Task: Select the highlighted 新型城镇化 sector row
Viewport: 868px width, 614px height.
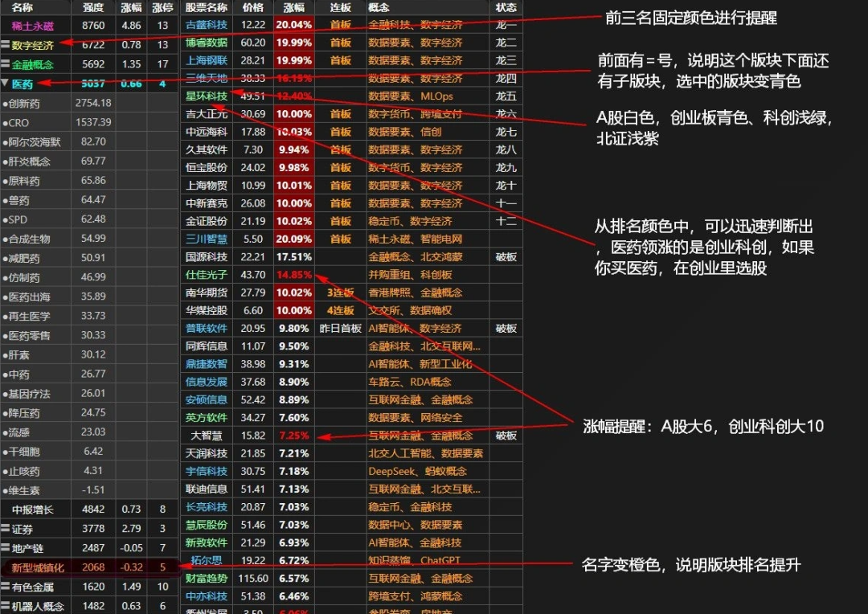Action: [x=89, y=567]
